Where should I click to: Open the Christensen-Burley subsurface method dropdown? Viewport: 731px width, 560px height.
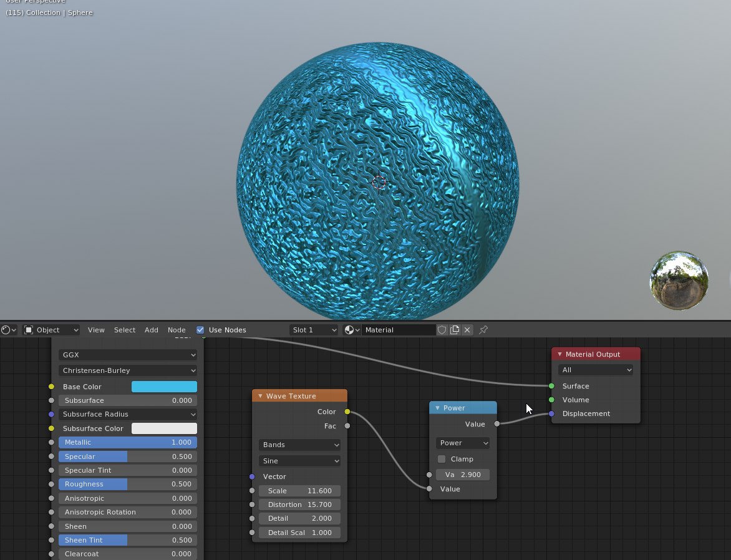coord(128,370)
